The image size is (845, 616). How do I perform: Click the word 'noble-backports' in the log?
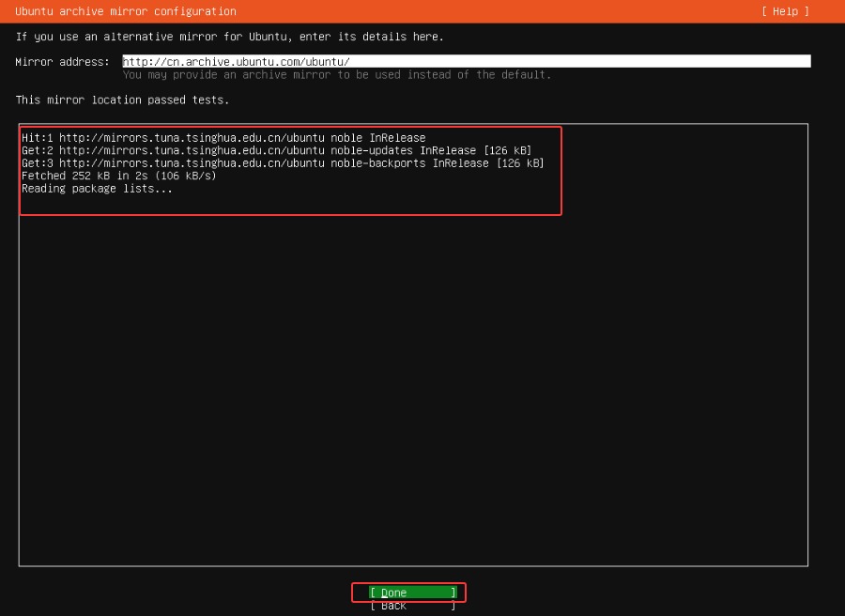point(378,163)
